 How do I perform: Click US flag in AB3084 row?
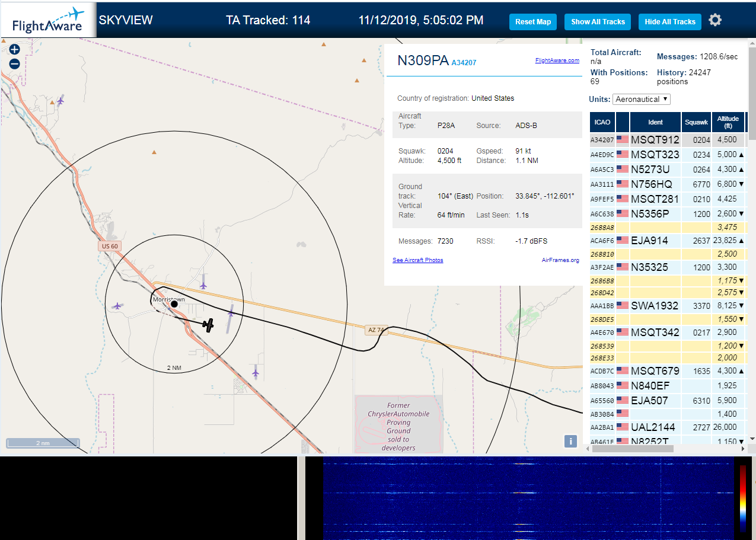pyautogui.click(x=623, y=413)
